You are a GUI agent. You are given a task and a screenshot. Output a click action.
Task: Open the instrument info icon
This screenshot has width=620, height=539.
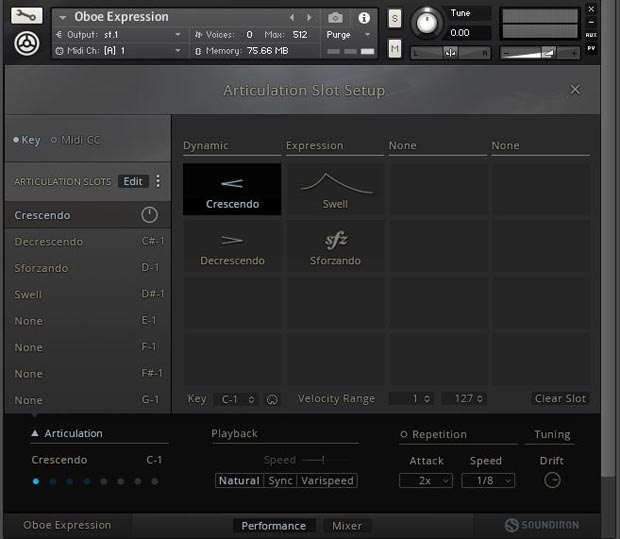[363, 17]
